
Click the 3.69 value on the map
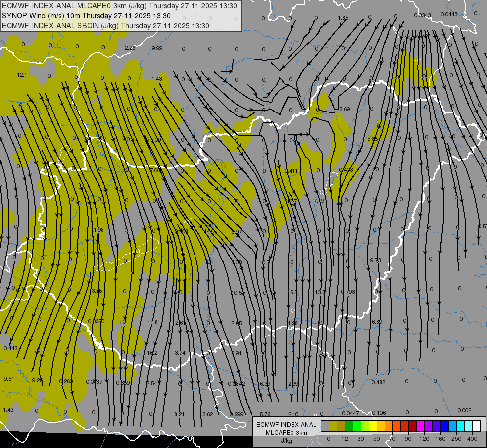click(x=345, y=109)
